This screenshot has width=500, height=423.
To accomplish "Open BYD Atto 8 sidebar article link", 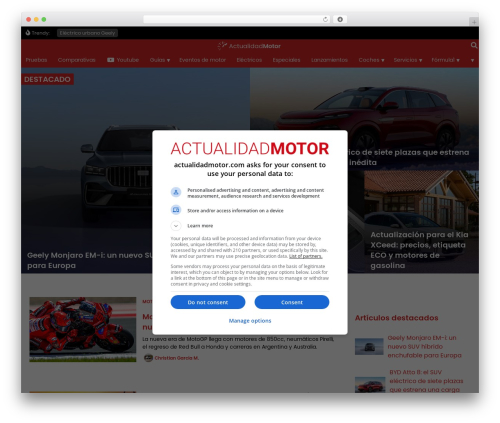I will tap(426, 381).
